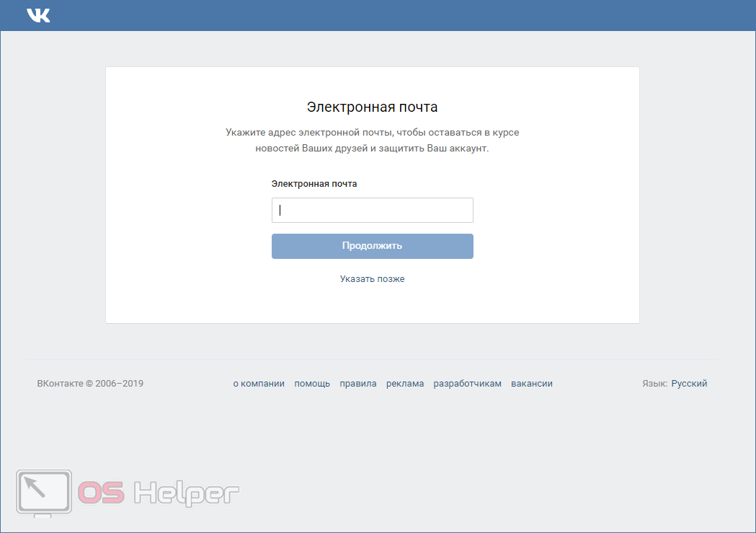Image resolution: width=756 pixels, height=533 pixels.
Task: Click the Электронная почта page heading
Action: pyautogui.click(x=372, y=107)
